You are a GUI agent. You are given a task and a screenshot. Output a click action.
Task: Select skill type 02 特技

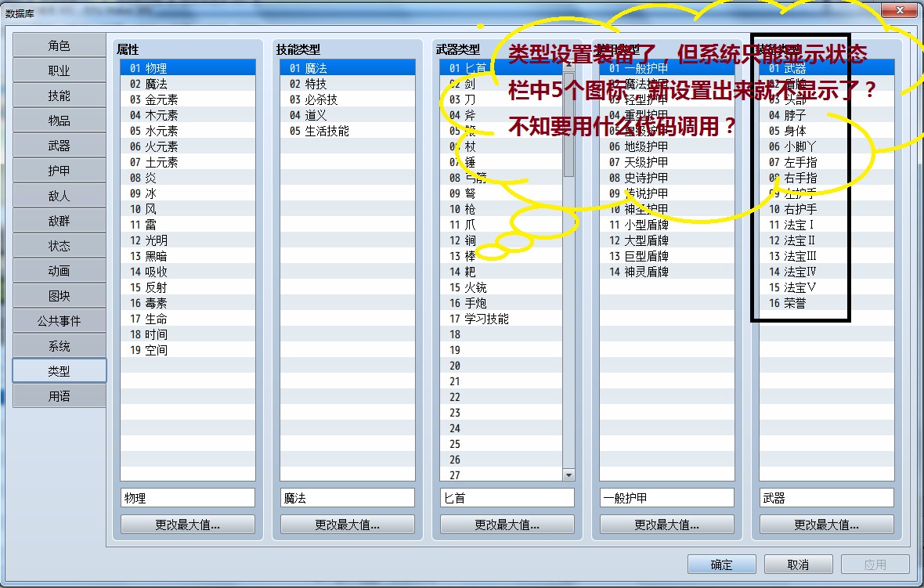[348, 84]
